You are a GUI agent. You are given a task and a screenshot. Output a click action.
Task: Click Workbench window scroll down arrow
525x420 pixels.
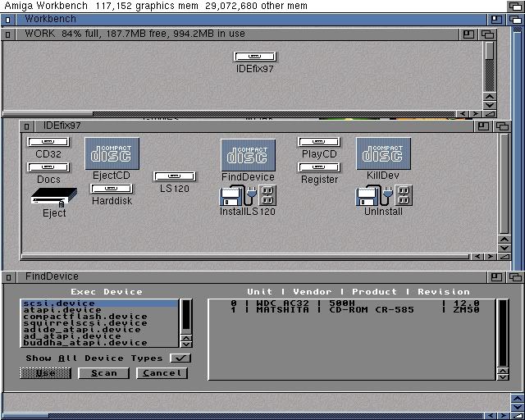point(518,407)
